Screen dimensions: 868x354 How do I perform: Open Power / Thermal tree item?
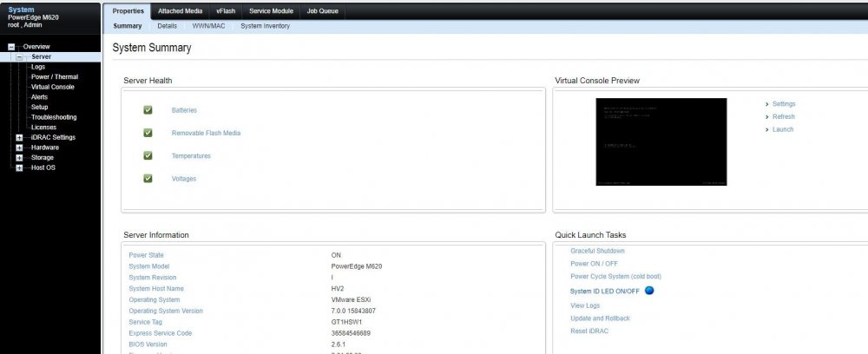tap(55, 77)
